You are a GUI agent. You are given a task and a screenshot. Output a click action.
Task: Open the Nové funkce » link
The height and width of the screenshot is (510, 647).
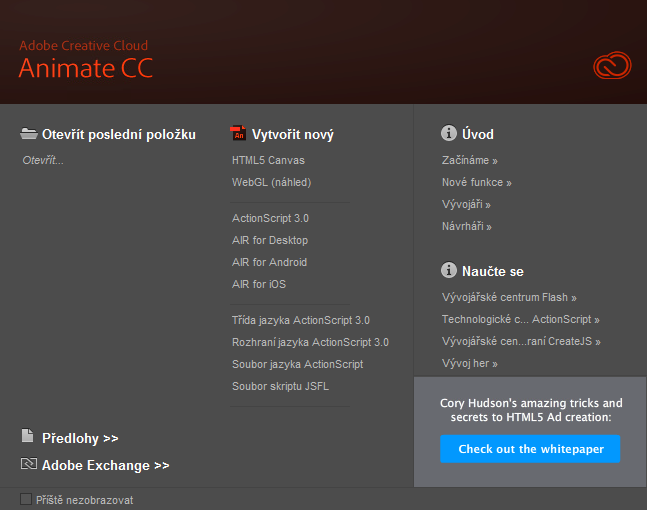(x=476, y=182)
